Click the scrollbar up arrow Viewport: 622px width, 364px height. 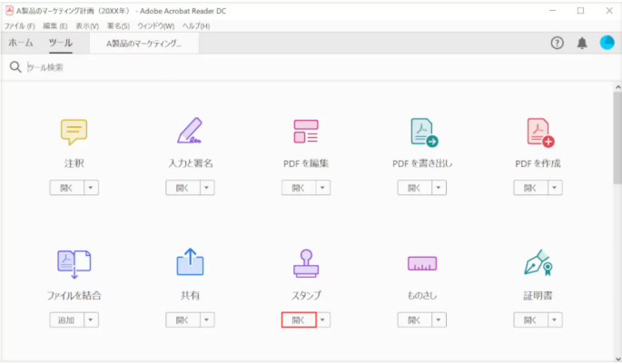click(x=617, y=87)
